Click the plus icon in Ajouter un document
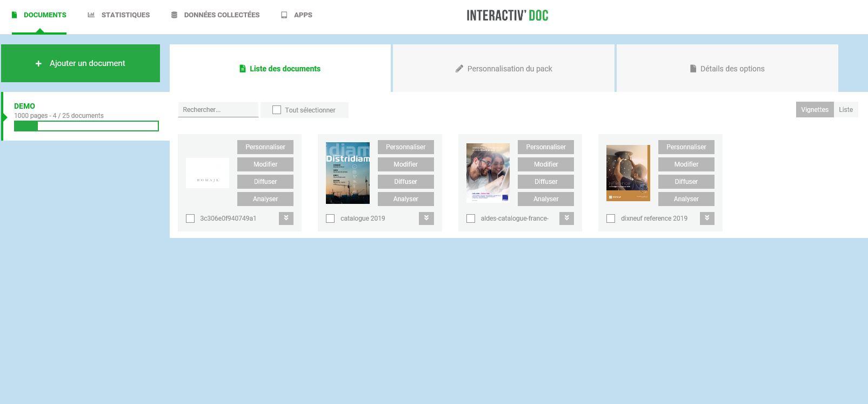The width and height of the screenshot is (868, 404). (38, 64)
